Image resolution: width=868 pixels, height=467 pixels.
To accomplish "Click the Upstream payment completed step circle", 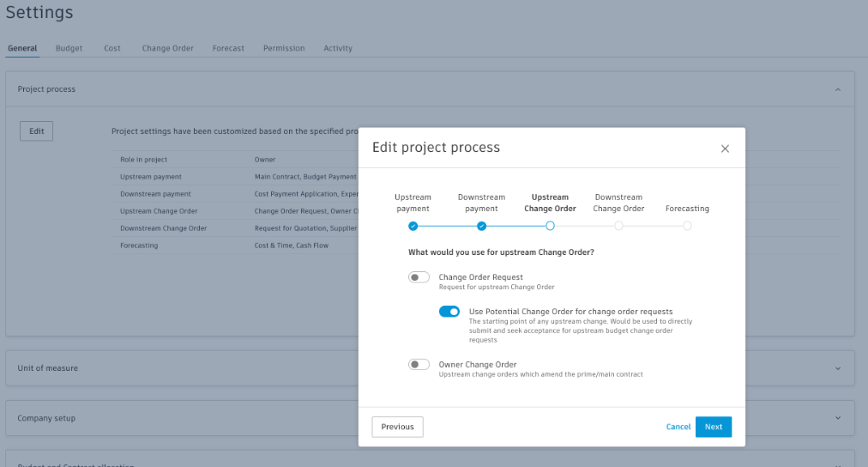I will (413, 226).
